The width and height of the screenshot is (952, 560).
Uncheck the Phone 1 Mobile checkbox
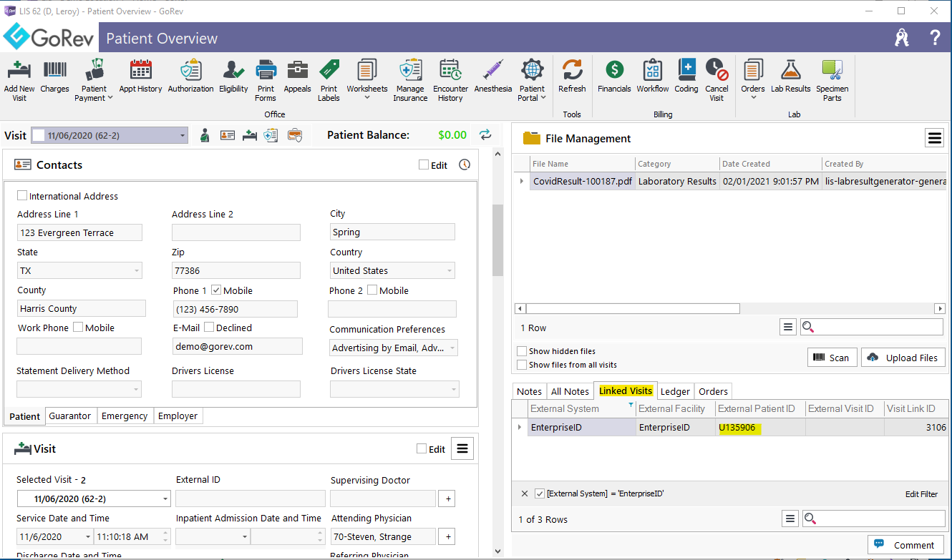[x=216, y=290]
